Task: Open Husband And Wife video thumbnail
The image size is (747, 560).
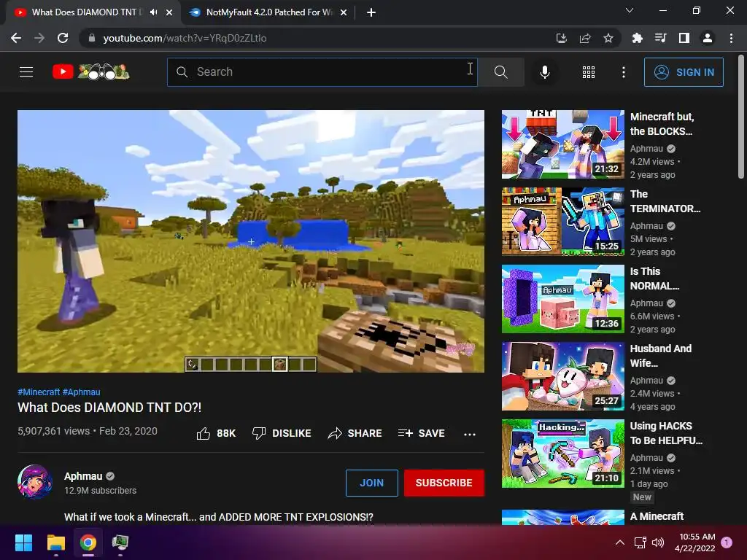Action: click(563, 376)
